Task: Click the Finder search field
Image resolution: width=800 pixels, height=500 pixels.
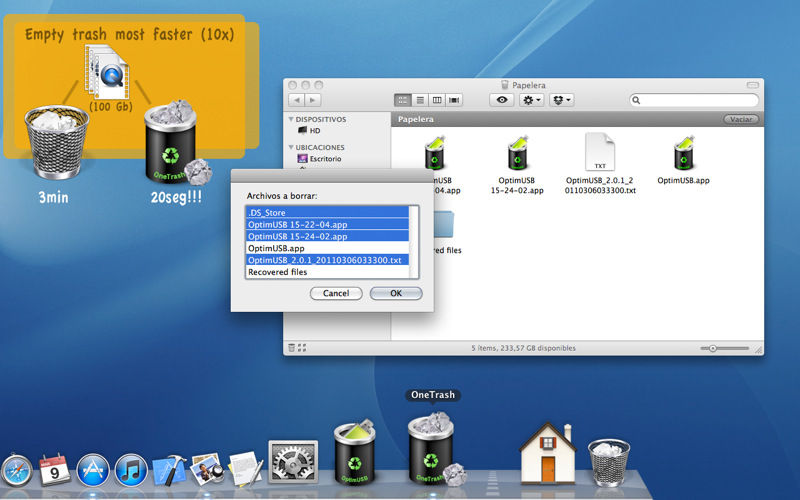Action: [694, 100]
